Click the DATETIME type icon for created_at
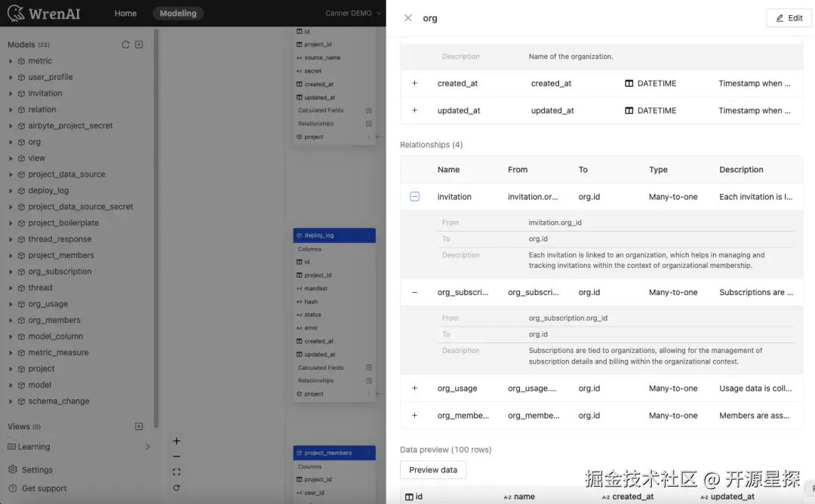 click(x=629, y=84)
